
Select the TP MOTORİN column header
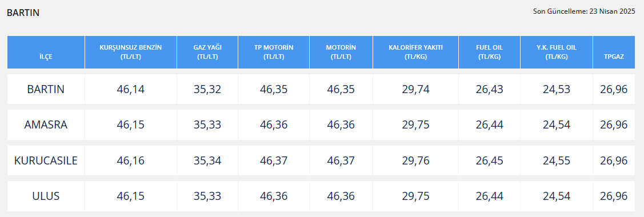tap(274, 52)
